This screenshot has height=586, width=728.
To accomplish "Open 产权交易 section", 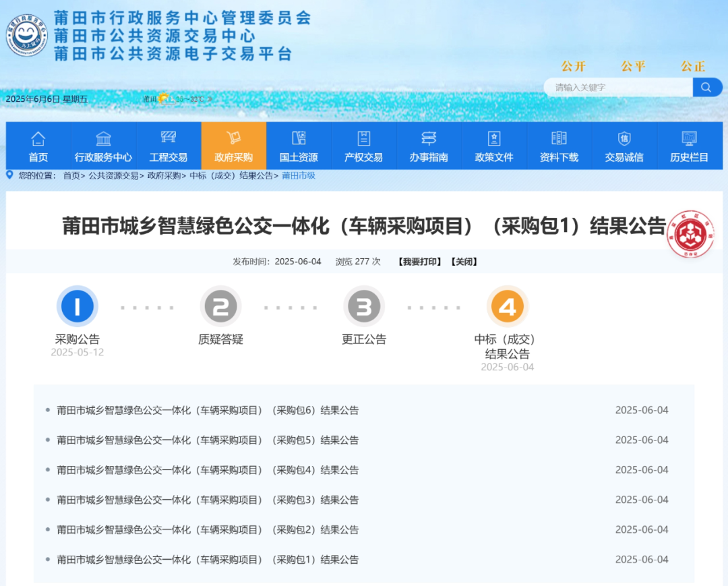I will point(363,146).
